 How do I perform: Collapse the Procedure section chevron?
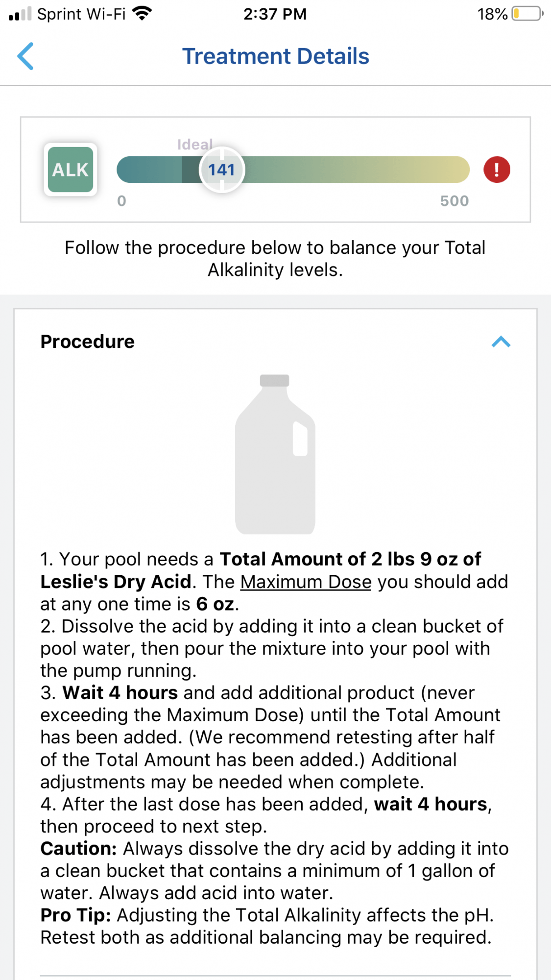click(501, 342)
